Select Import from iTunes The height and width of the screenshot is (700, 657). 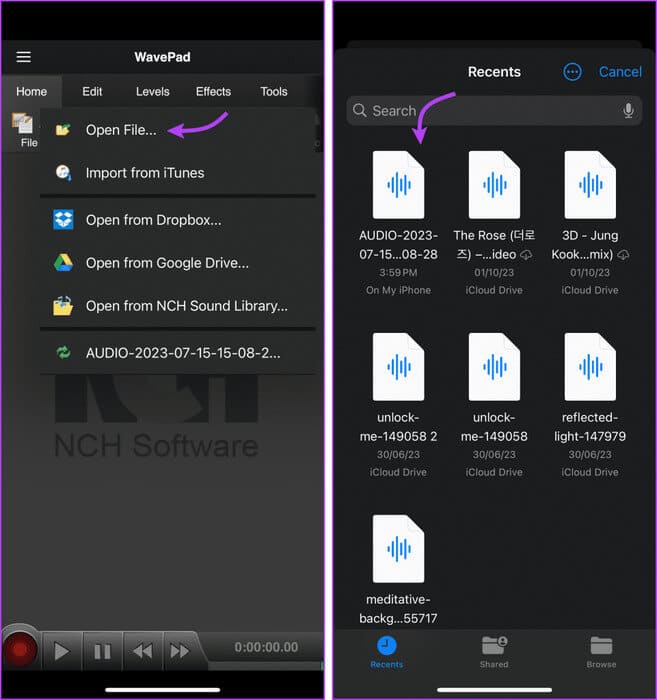[x=178, y=173]
